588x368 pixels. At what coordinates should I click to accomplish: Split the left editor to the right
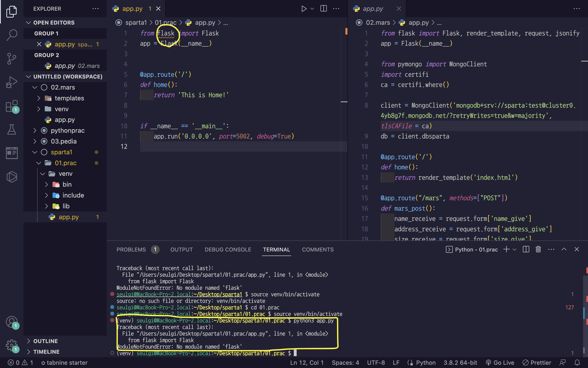point(324,9)
